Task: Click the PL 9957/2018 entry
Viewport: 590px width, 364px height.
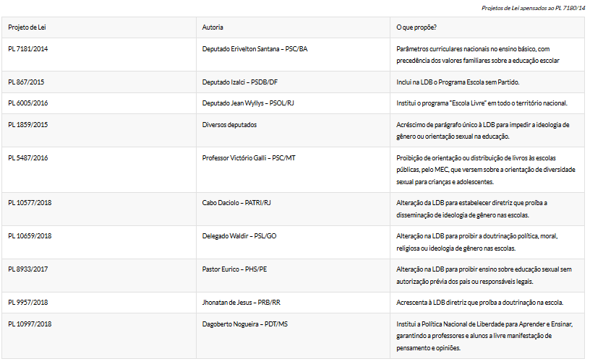Action: click(28, 303)
